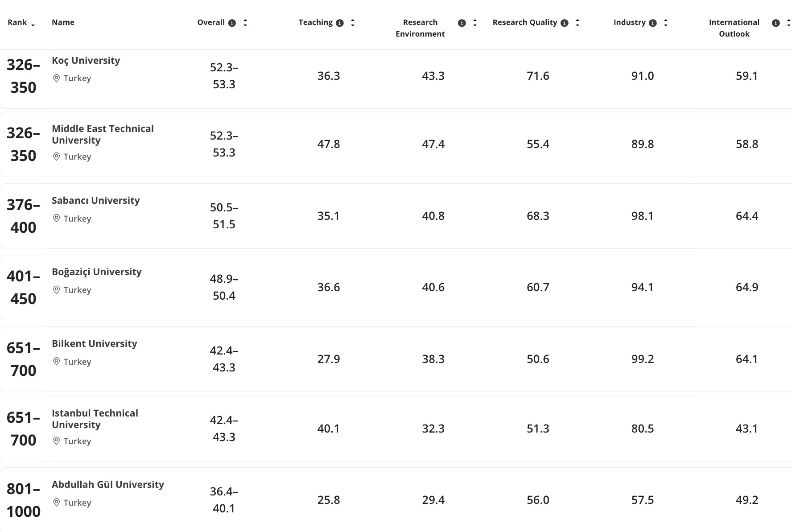Open the International Outlook info icon

[776, 23]
